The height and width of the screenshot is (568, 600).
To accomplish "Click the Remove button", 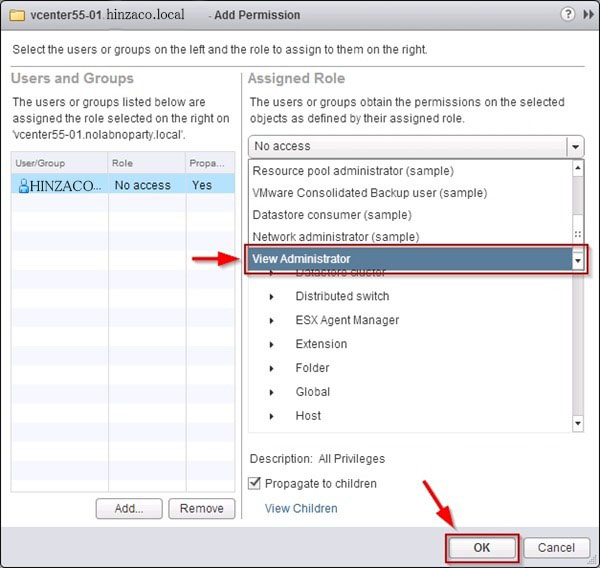I will click(x=201, y=508).
